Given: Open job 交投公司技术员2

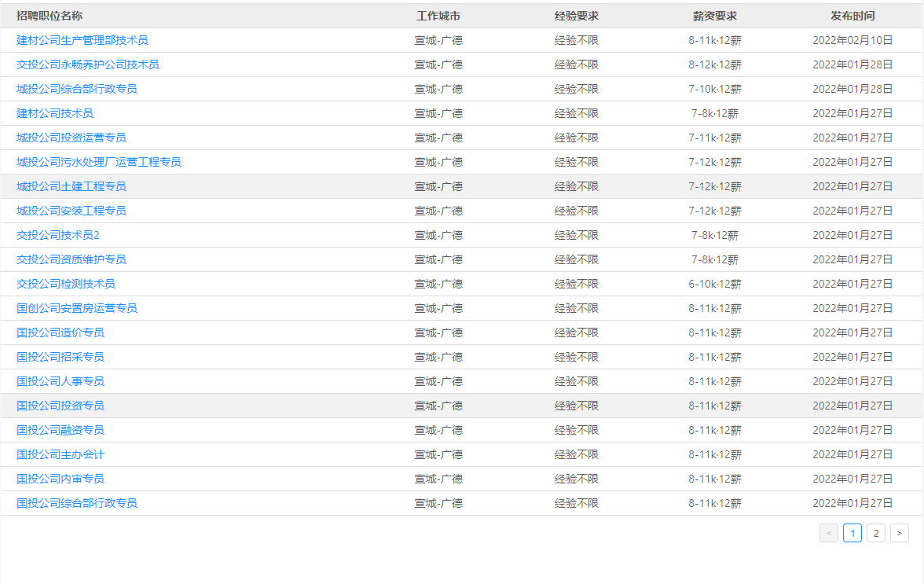Looking at the screenshot, I should click(x=58, y=235).
